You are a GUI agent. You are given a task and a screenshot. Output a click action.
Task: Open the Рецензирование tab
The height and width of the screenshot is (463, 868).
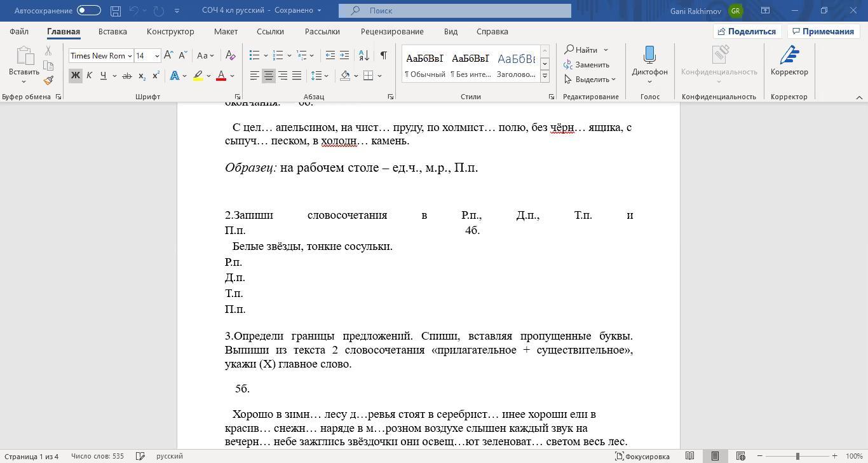(x=391, y=31)
